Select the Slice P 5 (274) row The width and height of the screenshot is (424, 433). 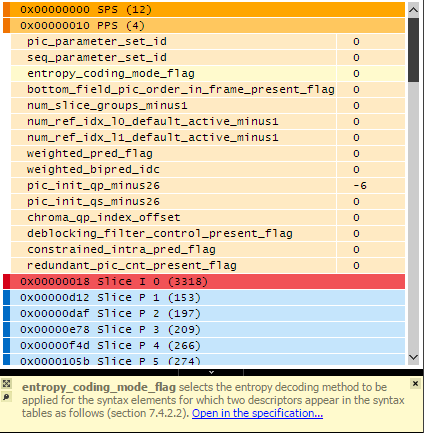[x=204, y=360]
